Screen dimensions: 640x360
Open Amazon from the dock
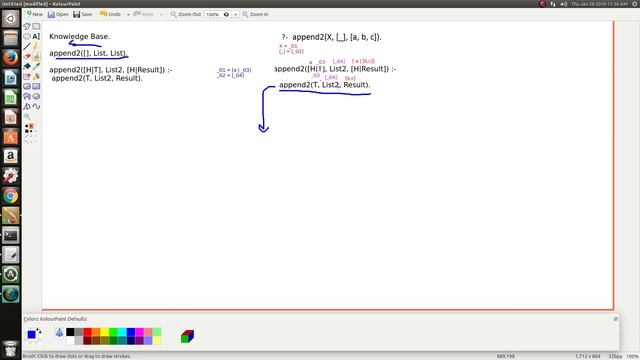[x=11, y=156]
